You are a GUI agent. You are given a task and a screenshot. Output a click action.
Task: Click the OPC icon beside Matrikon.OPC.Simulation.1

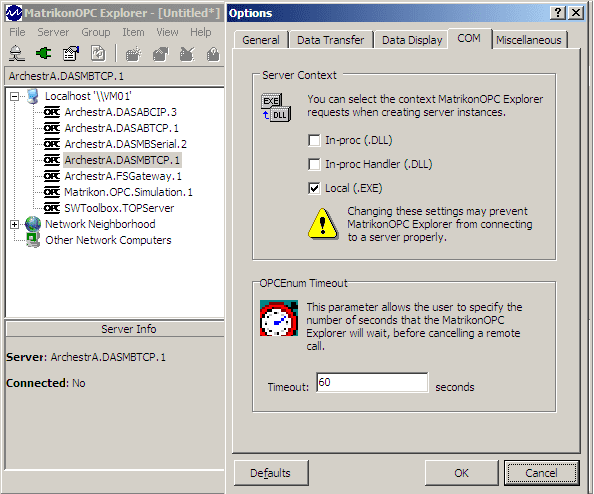click(52, 192)
